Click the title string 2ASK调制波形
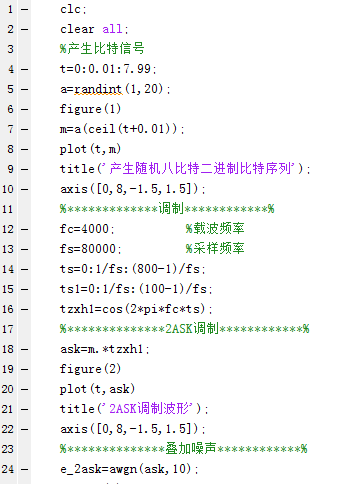The height and width of the screenshot is (484, 364). click(151, 409)
